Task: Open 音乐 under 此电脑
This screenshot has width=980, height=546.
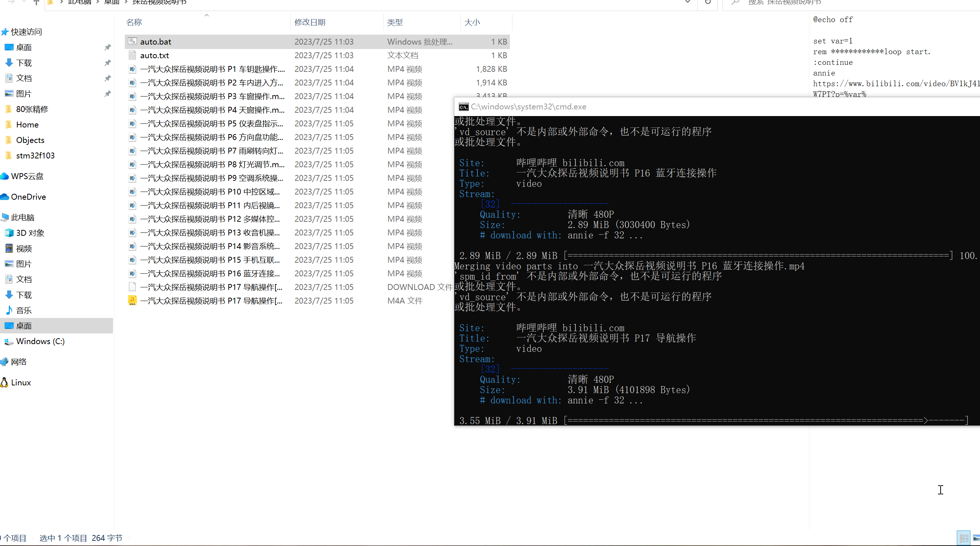Action: coord(24,310)
